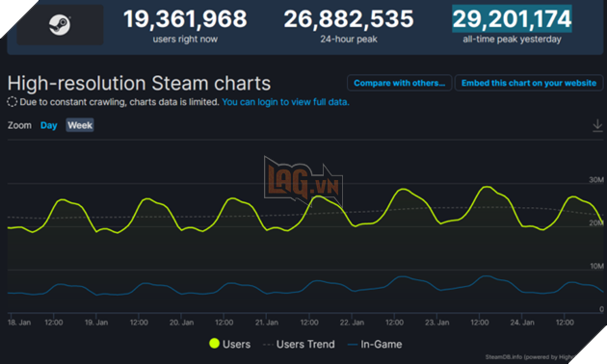Click the 24. Jan axis label
This screenshot has height=364, width=607.
click(522, 323)
